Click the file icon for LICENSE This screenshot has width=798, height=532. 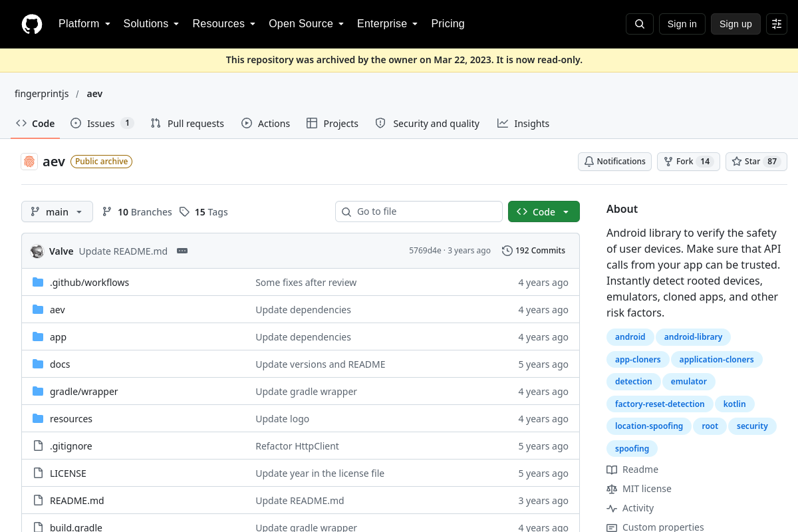point(38,473)
